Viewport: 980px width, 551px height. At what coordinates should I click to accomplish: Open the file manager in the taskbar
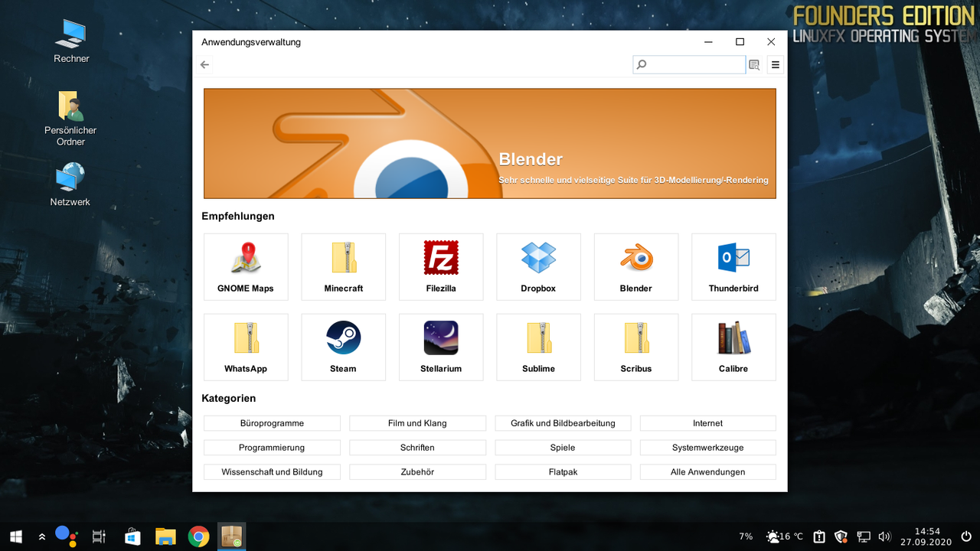pos(165,536)
